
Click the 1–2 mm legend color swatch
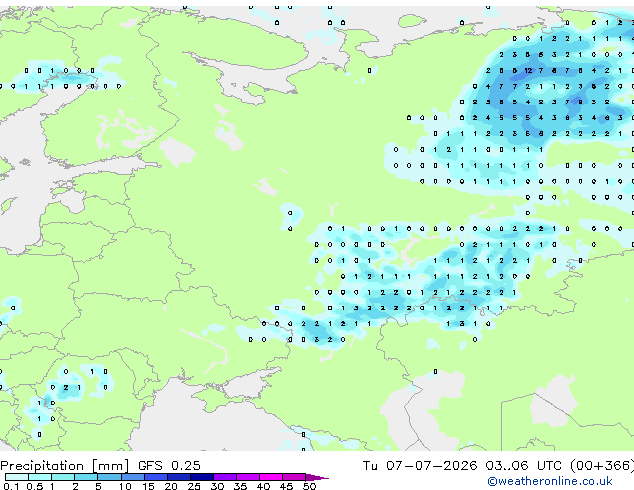click(x=63, y=477)
